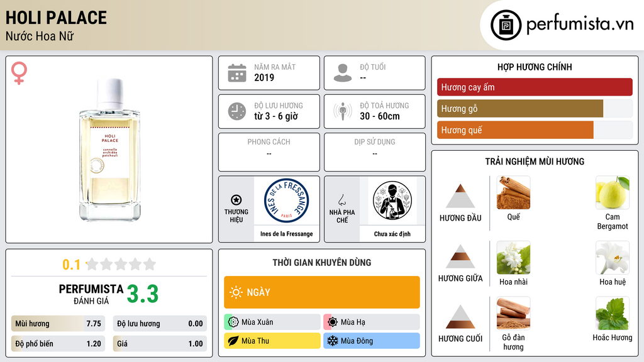Click the Hương cuối pyramid icon
The height and width of the screenshot is (362, 644).
[460, 317]
